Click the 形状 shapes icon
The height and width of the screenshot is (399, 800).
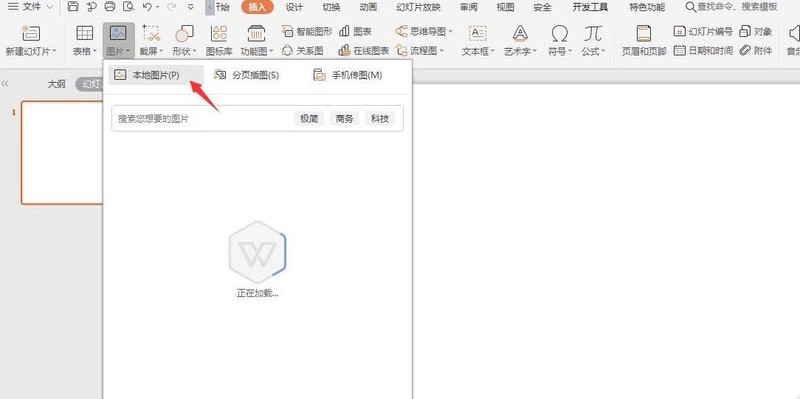(184, 34)
